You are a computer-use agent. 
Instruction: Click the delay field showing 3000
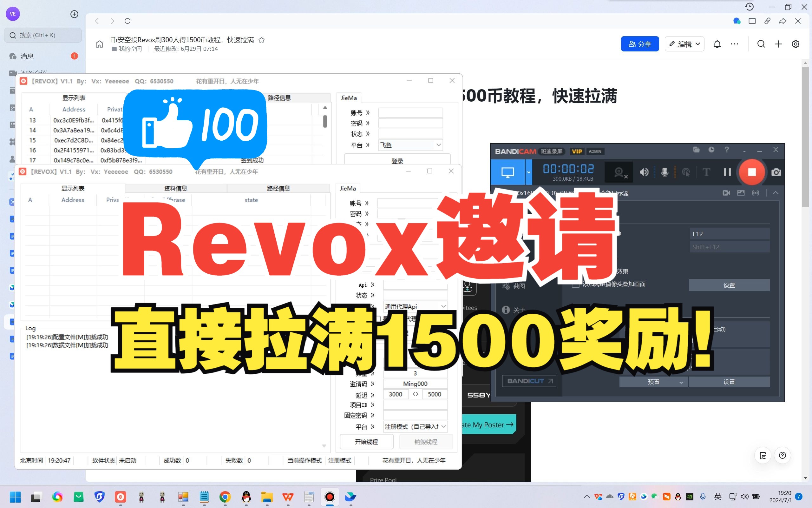point(396,394)
